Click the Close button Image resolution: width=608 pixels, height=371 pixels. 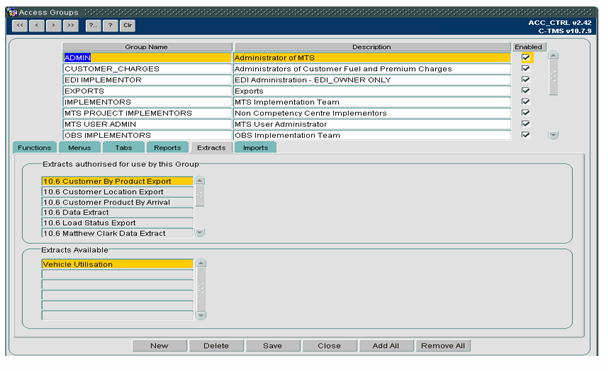tap(329, 346)
